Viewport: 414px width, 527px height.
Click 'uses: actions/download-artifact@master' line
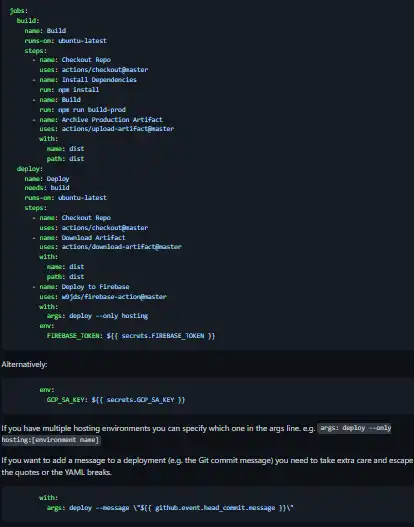111,247
